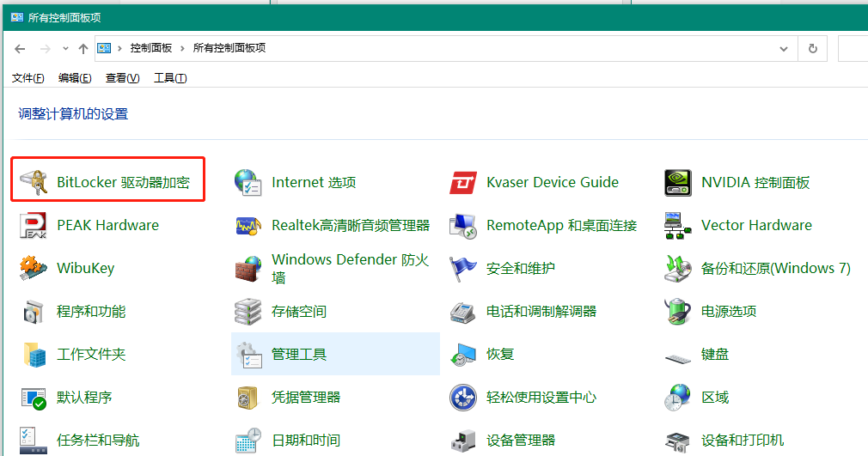868x456 pixels.
Task: Expand the chevron before 控制面板 in breadcrumb
Action: (x=119, y=49)
